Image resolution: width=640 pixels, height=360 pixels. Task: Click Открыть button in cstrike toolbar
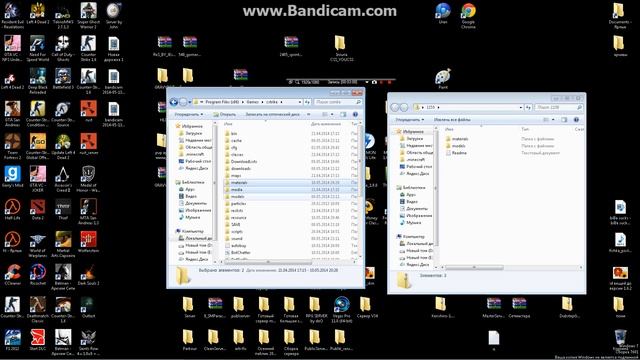tap(224, 114)
